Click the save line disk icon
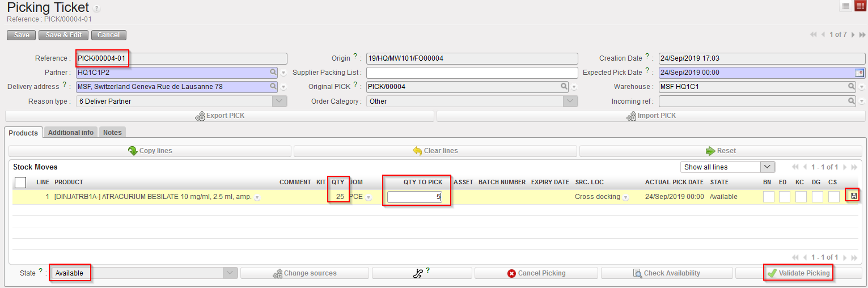This screenshot has height=288, width=868. click(x=854, y=196)
